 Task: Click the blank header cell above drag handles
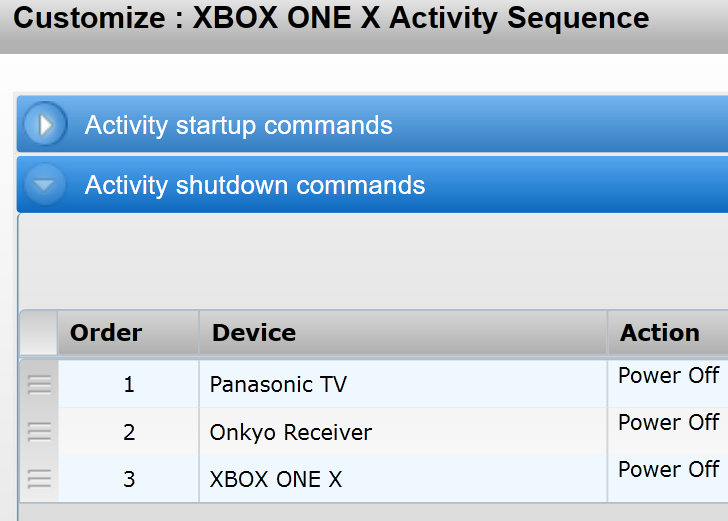pos(39,332)
